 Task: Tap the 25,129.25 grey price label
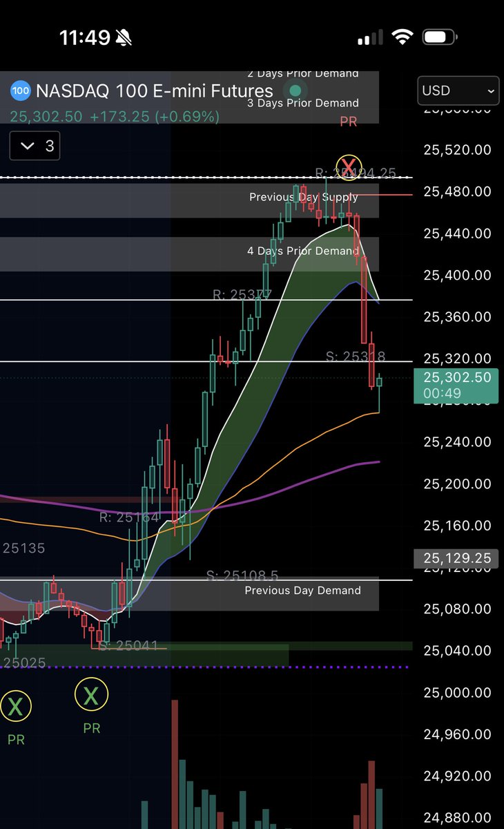tap(456, 559)
